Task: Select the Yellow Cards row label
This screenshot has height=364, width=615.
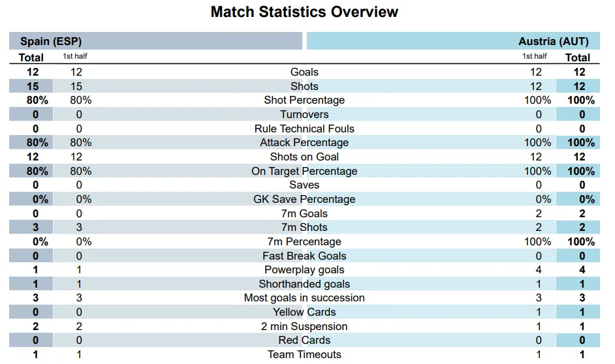Action: [304, 312]
